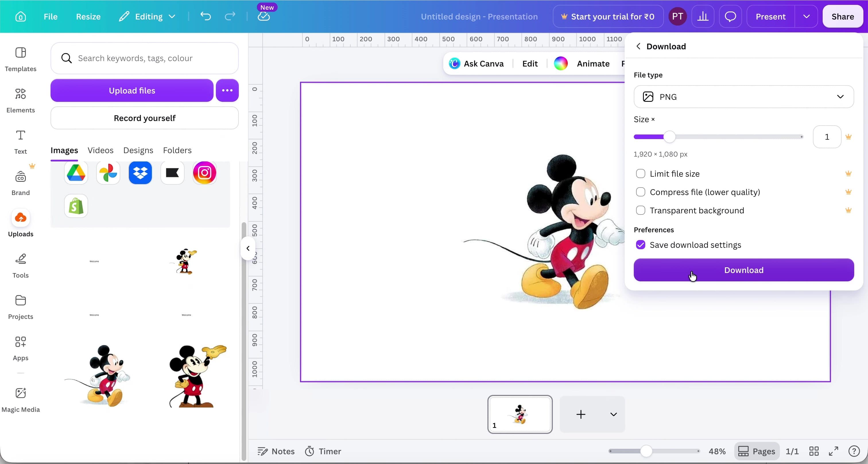Select page 1 thumbnail

click(x=520, y=414)
